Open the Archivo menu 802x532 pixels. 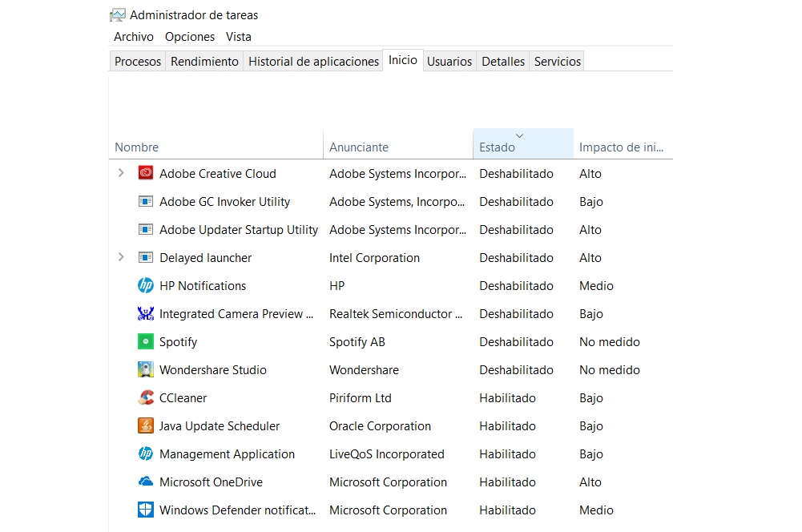pos(133,37)
